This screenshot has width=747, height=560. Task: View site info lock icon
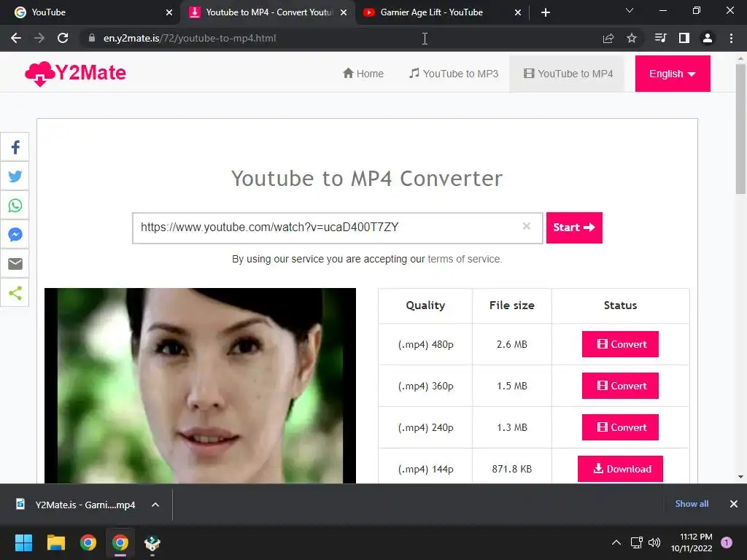coord(91,38)
